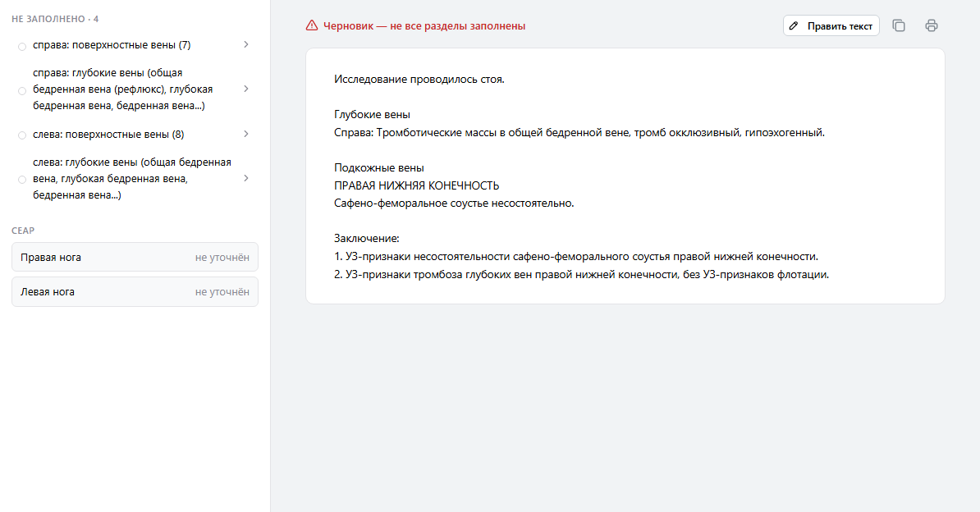The image size is (980, 512).
Task: Click conclusion item 2 about тромбоза глубоких вен
Action: (x=582, y=274)
